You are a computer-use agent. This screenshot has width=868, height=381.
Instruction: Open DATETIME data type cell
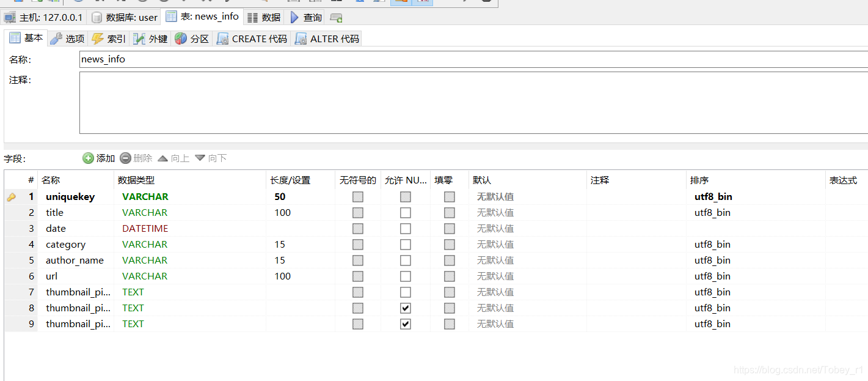click(145, 229)
